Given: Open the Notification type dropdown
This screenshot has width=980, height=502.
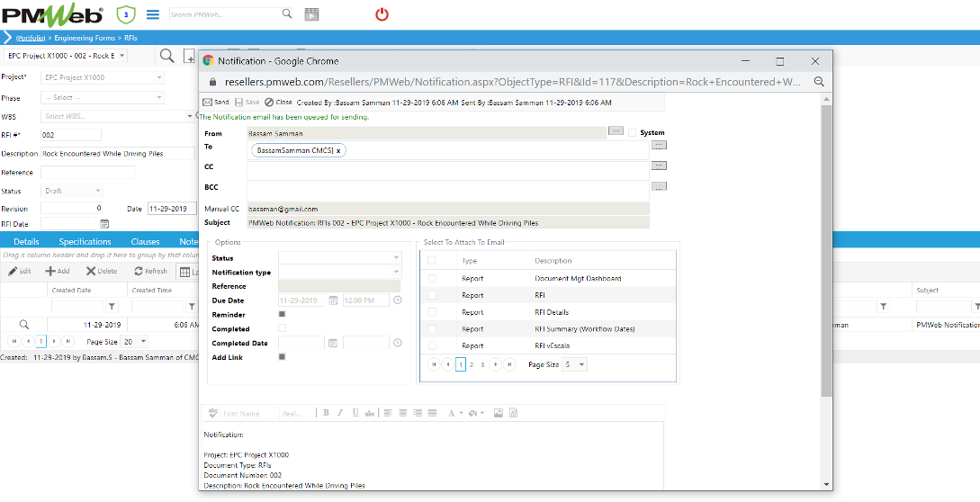Looking at the screenshot, I should pos(396,272).
